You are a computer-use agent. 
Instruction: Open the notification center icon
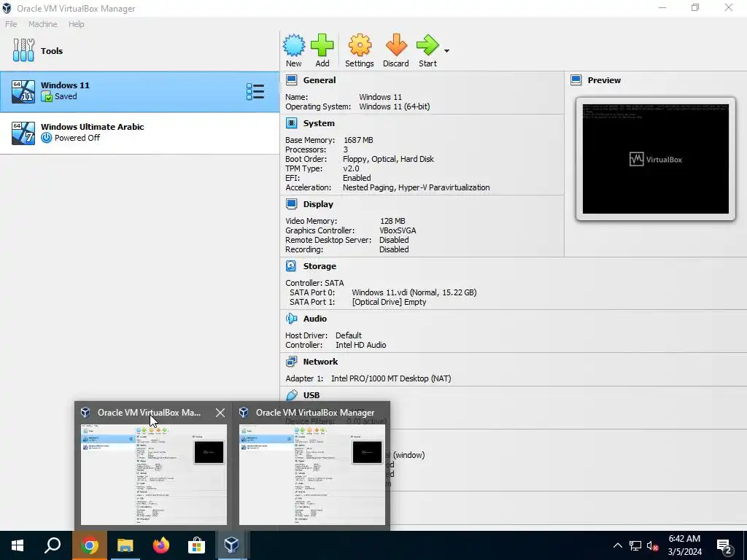coord(724,546)
